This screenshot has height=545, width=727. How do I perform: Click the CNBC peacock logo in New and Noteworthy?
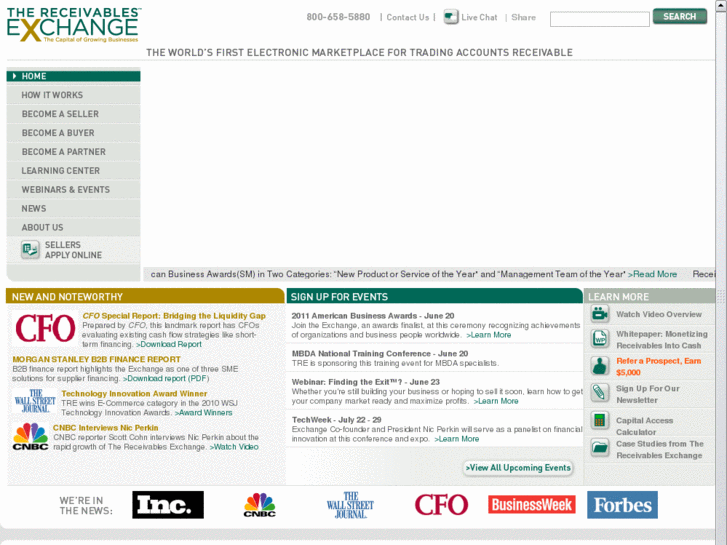(x=30, y=436)
